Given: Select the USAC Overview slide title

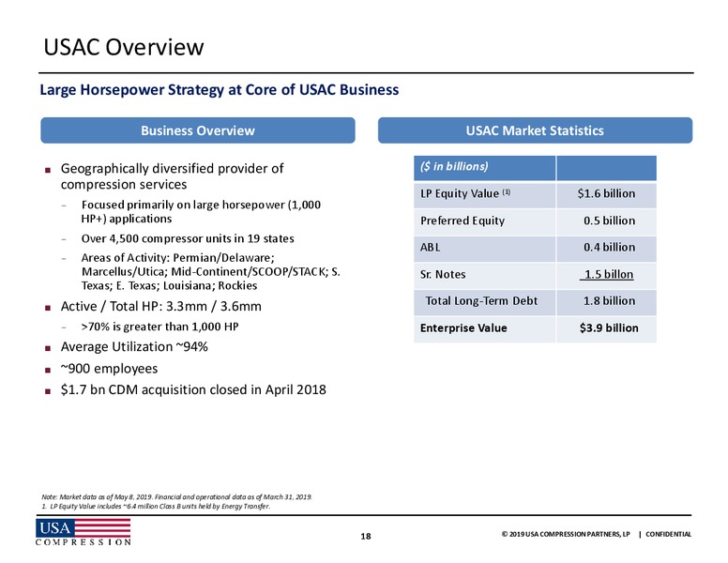Looking at the screenshot, I should [124, 47].
